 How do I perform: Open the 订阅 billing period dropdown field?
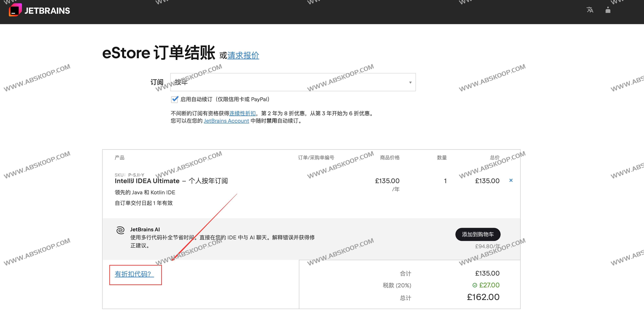tap(293, 82)
